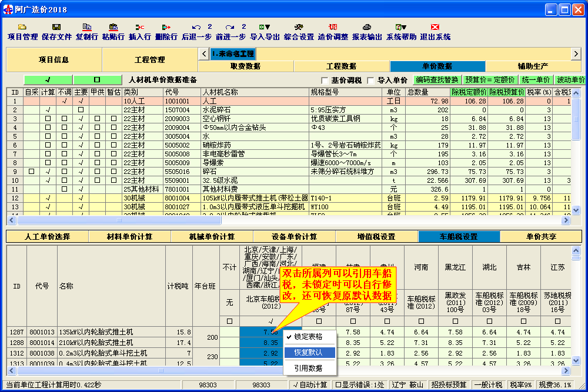Viewport: 588px width, 392px height.
Task: Click the green check-all button
Action: click(x=48, y=80)
